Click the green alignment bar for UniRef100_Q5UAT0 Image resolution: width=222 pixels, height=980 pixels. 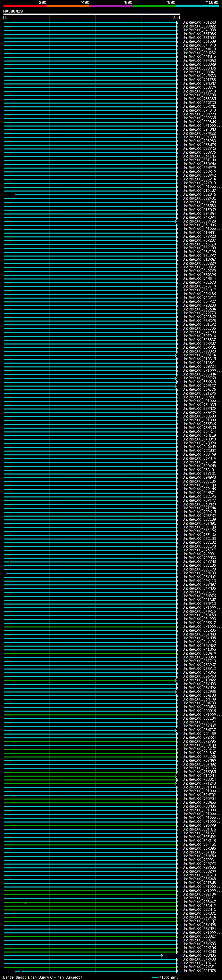point(91,654)
